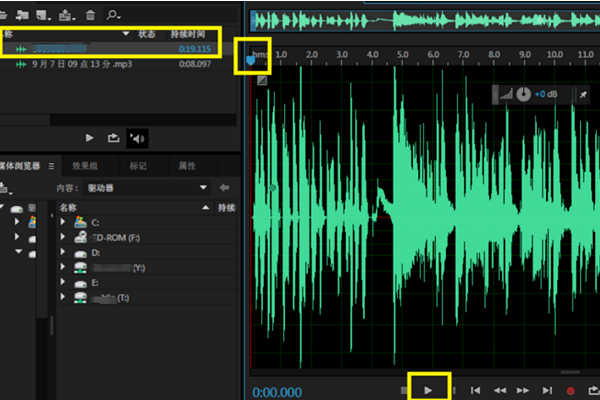Click the HUD drag grip handle

[496, 94]
